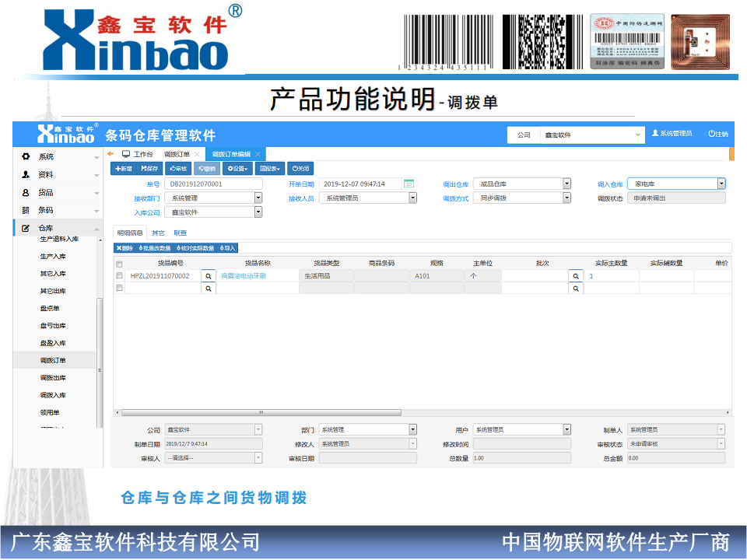The image size is (747, 560).
Task: Click the 关闭 toolbar button
Action: pos(300,169)
